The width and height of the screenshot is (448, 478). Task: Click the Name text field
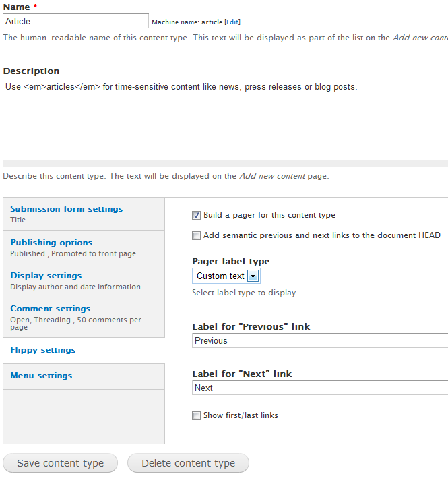(x=75, y=22)
